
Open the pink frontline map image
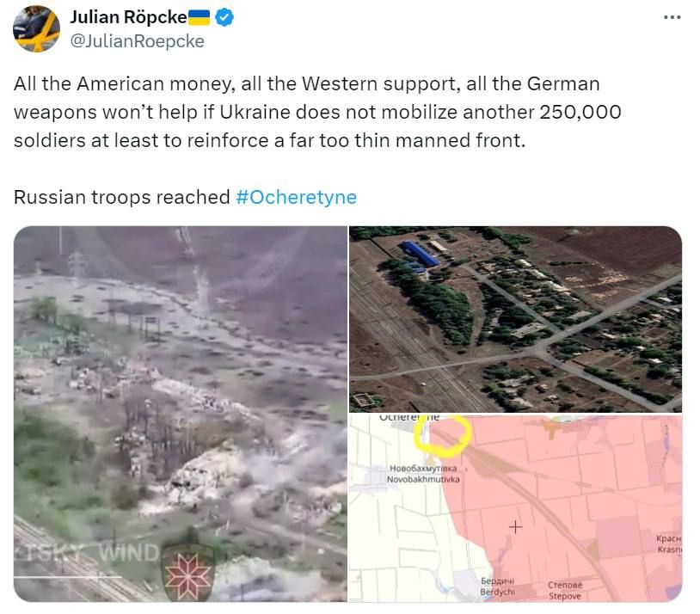tap(516, 507)
